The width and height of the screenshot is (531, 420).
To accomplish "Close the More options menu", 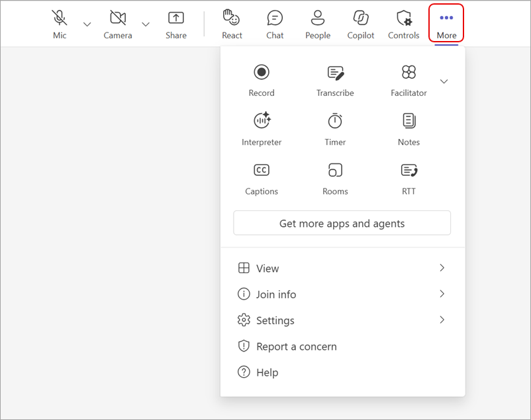I will [x=446, y=23].
